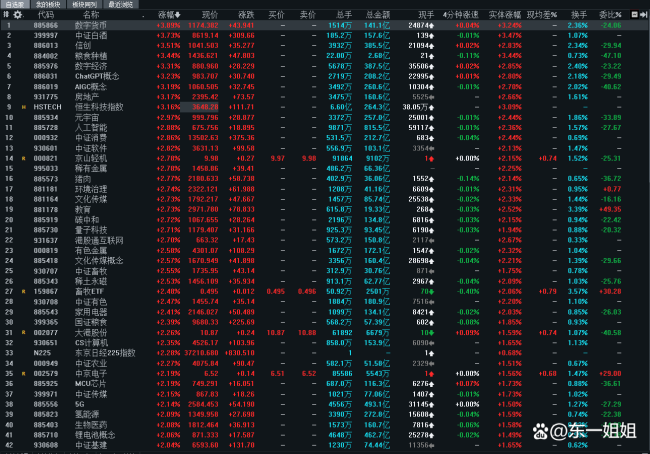Click the R marker beside 大褐股份

pos(24,333)
